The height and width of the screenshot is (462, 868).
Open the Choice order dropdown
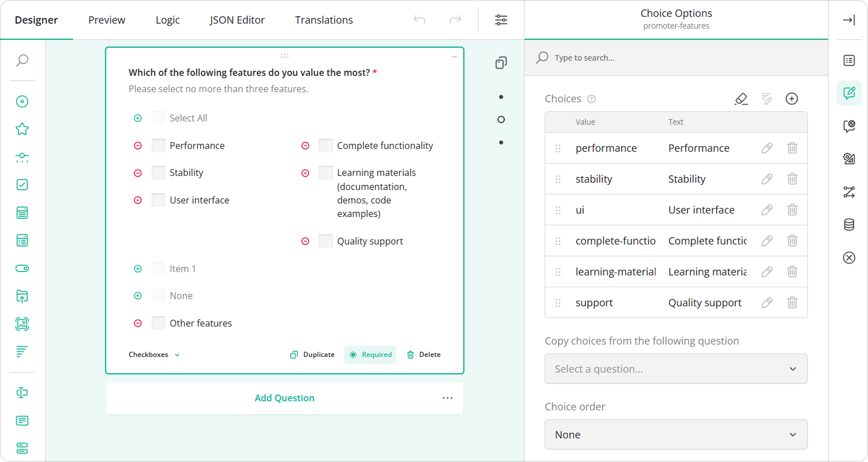click(676, 434)
